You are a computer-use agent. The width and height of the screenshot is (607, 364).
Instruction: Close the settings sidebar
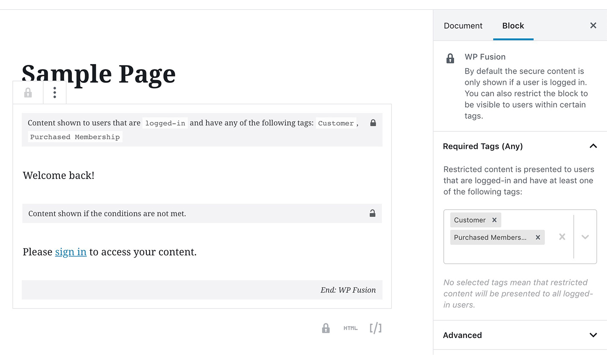click(x=593, y=26)
